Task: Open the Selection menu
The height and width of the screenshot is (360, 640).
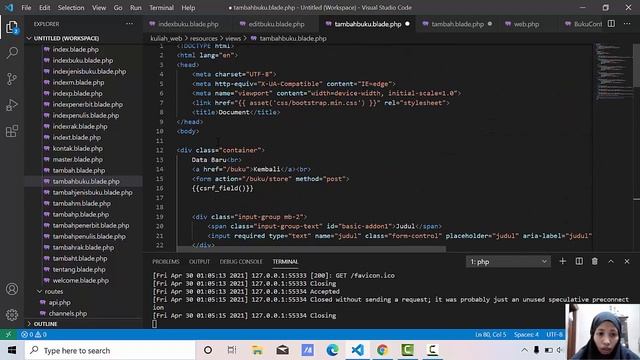Action: pos(71,8)
